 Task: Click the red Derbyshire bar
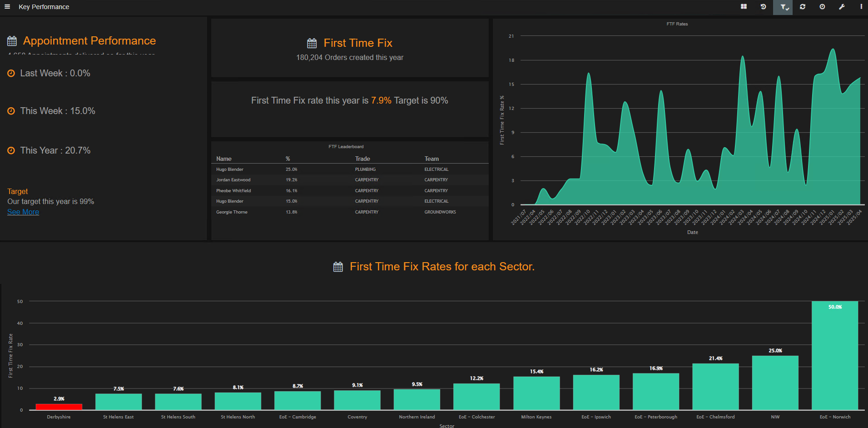pyautogui.click(x=59, y=407)
